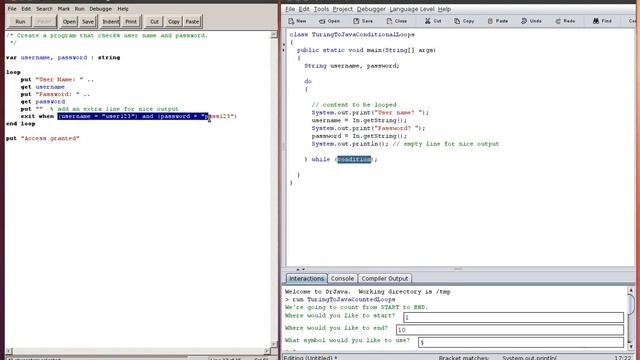Click 'class TuringToJavaConditionalLoops' line in DrJava
Image resolution: width=640 pixels, height=360 pixels.
352,35
